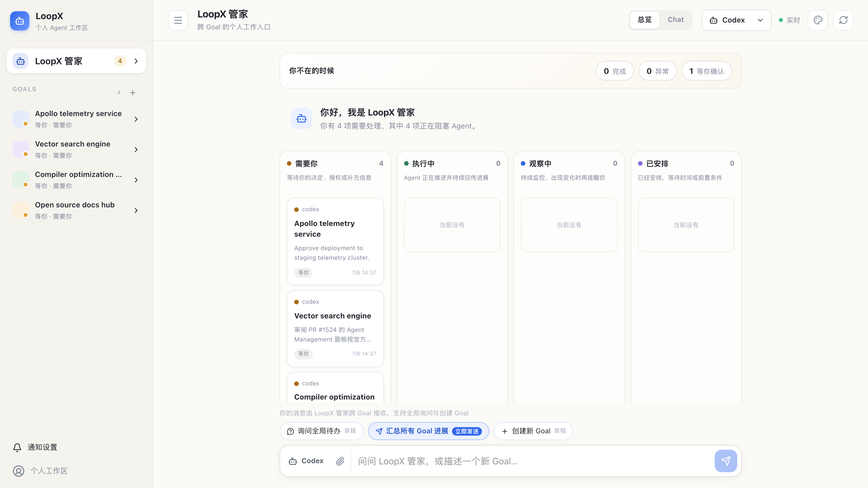868x488 pixels.
Task: Click the GOALS section label
Action: (24, 89)
